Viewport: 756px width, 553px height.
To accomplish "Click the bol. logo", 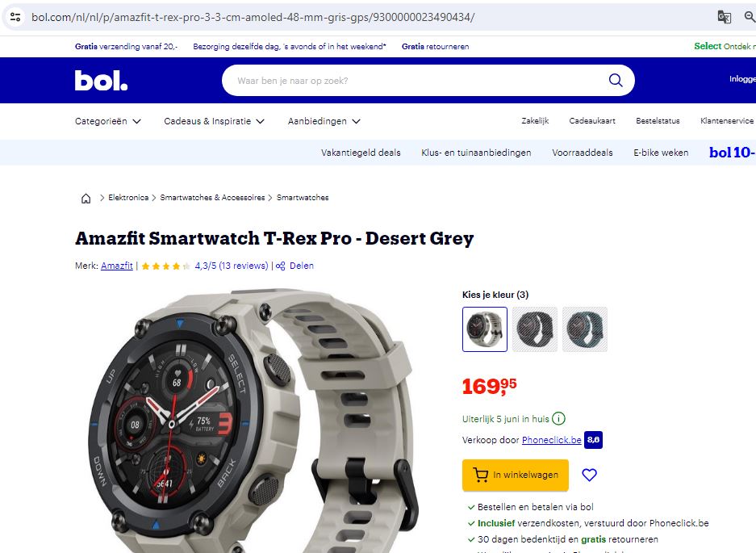I will 101,80.
